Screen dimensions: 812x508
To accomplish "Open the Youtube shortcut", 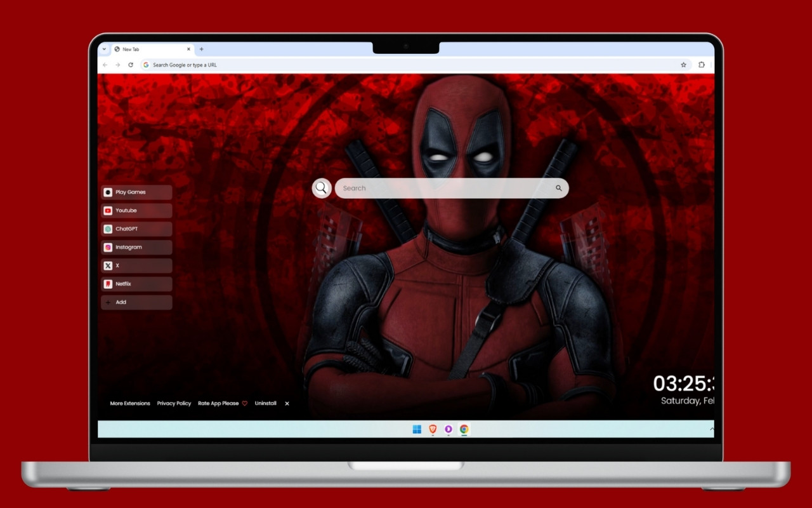I will point(136,211).
